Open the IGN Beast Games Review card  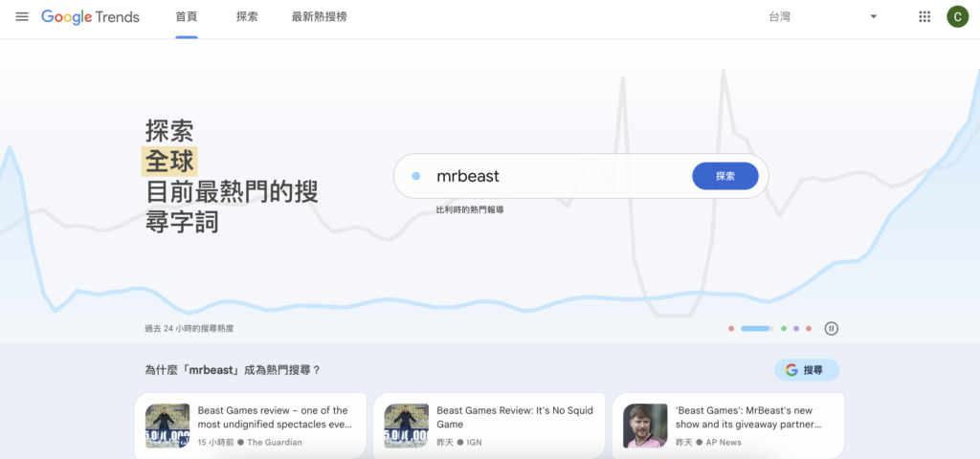(489, 426)
